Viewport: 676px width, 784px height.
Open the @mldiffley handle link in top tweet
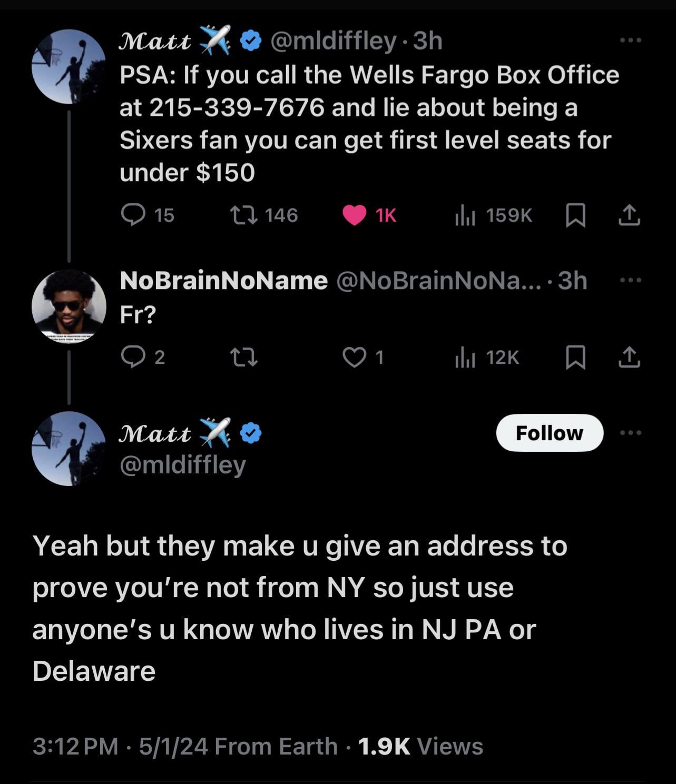point(333,41)
